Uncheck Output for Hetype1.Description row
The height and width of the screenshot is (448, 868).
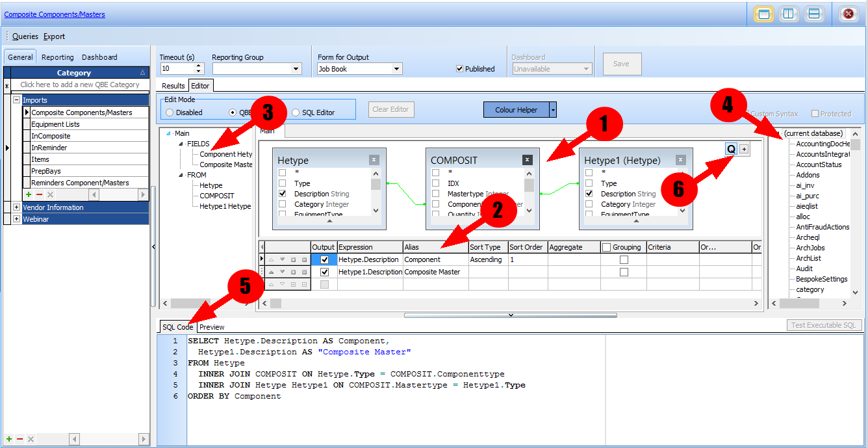(324, 272)
